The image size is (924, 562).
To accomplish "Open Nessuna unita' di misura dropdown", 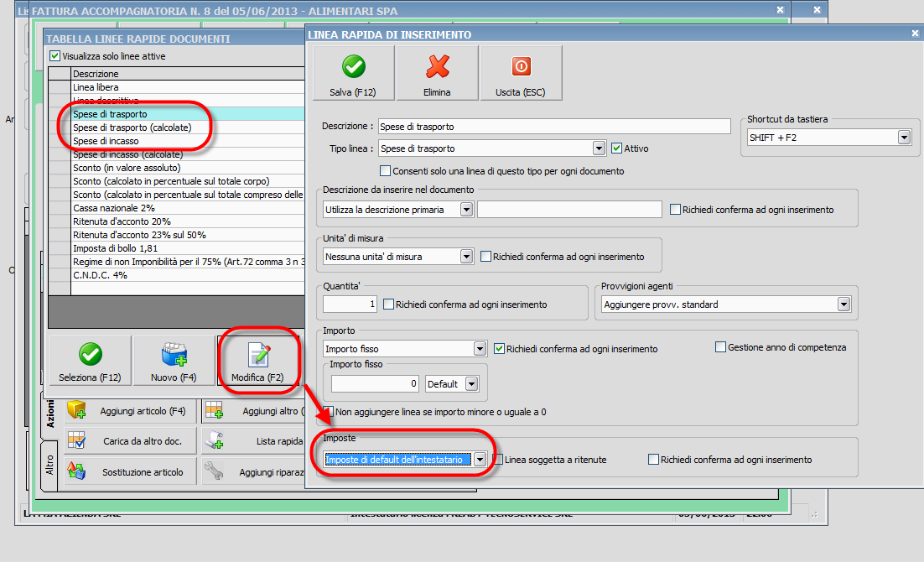I will click(x=466, y=257).
